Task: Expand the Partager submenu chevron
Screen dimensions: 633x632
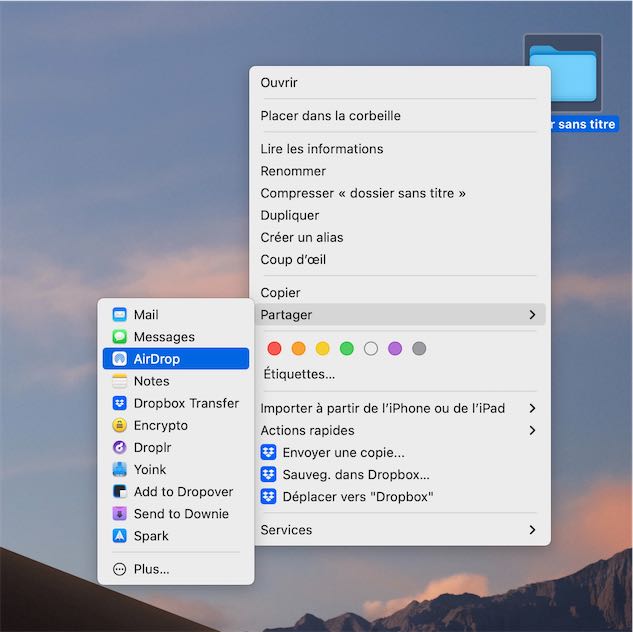Action: pos(532,315)
